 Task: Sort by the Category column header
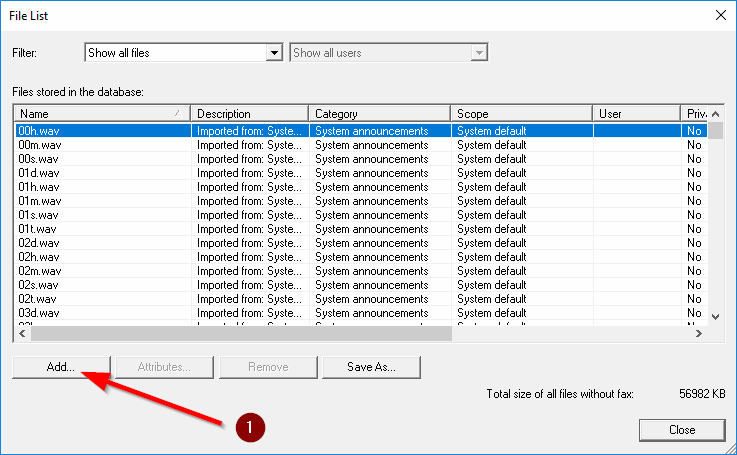click(x=380, y=114)
